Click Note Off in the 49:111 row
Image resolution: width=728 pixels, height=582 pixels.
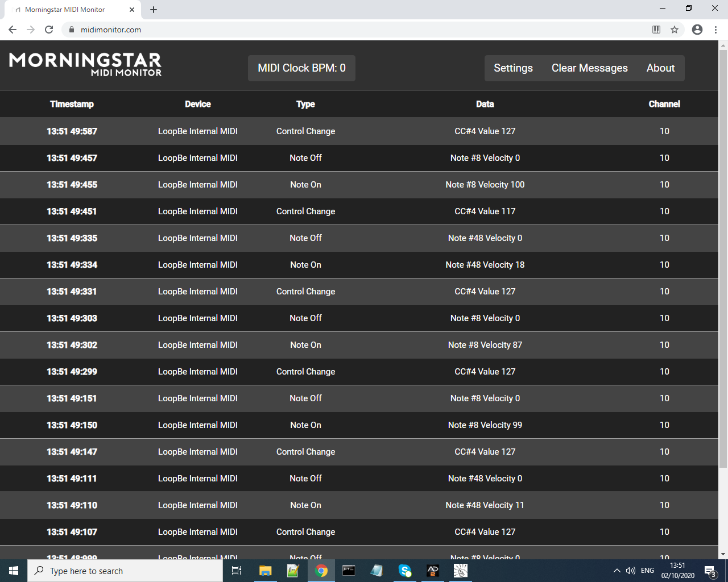(305, 479)
